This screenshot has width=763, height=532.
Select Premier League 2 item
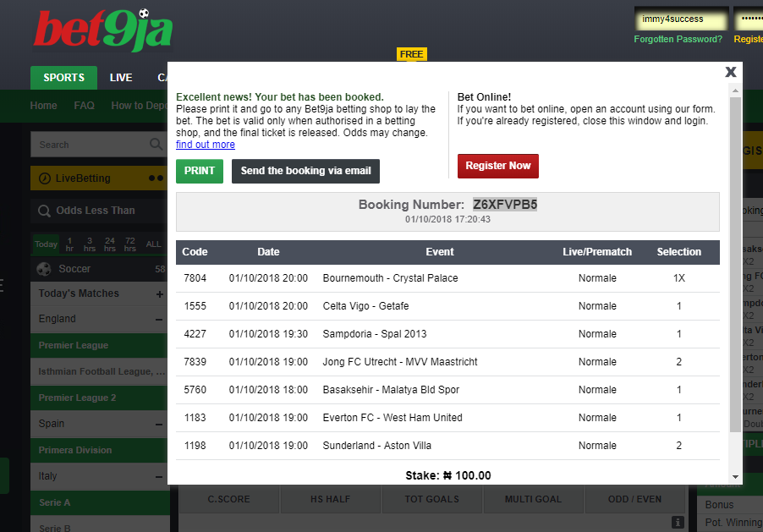[99, 398]
